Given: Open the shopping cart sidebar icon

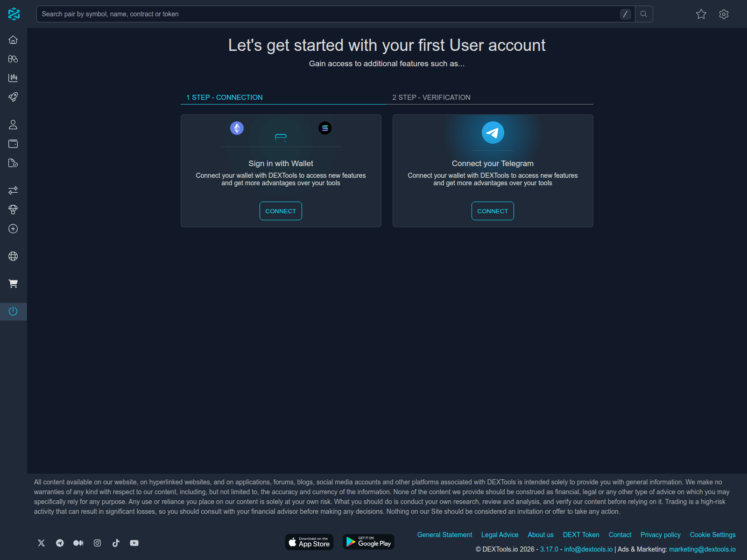Looking at the screenshot, I should tap(13, 284).
